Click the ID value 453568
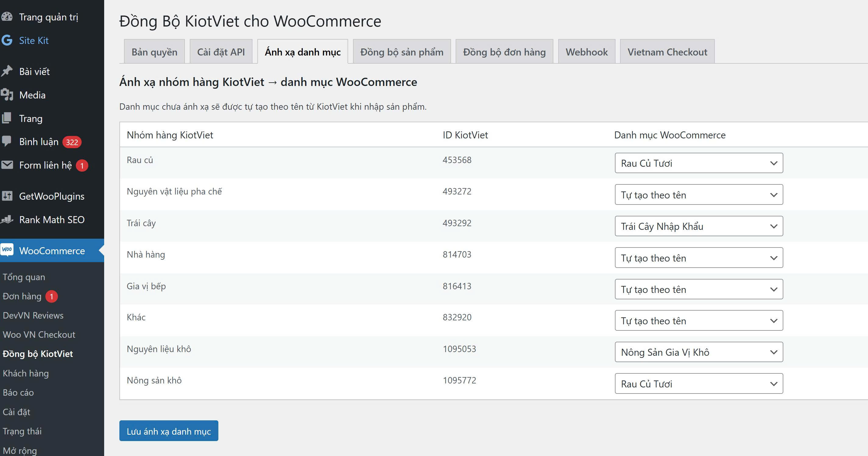Screen dimensions: 868x456 point(457,160)
